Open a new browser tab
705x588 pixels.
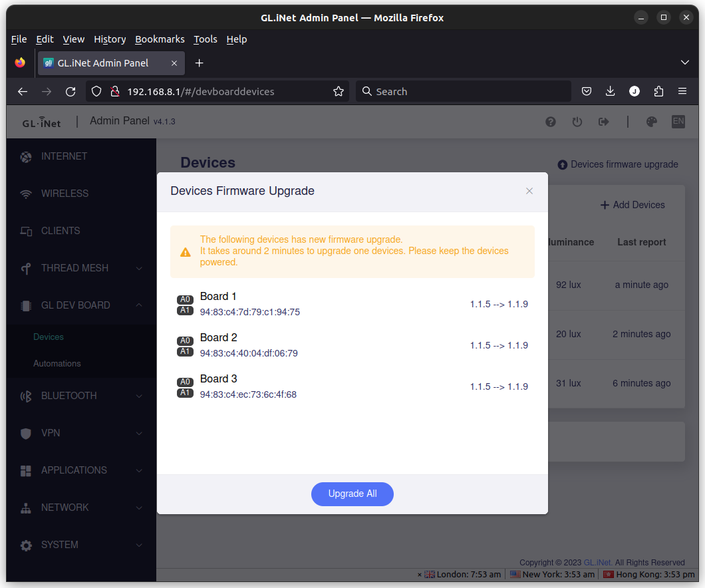pos(199,63)
